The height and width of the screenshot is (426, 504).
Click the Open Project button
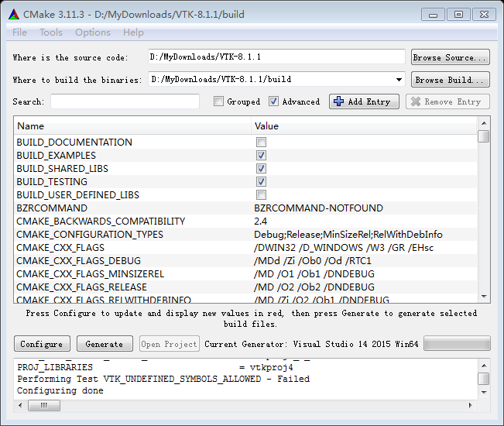point(170,344)
